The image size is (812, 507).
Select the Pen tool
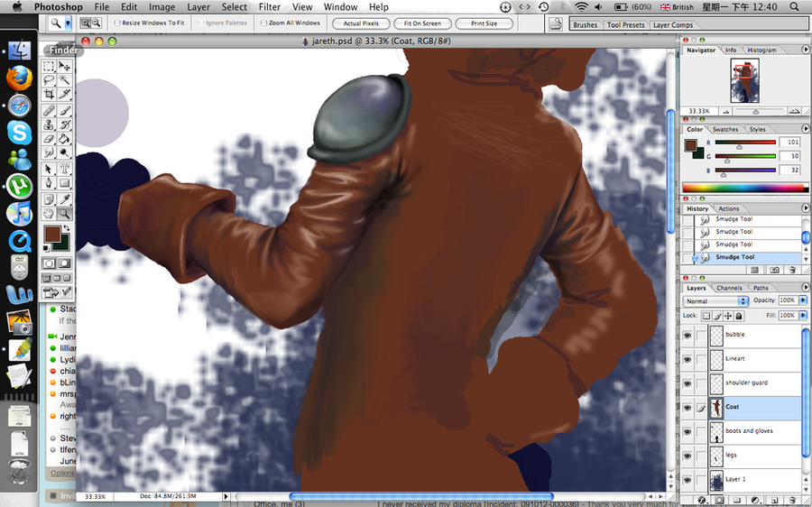click(x=49, y=183)
